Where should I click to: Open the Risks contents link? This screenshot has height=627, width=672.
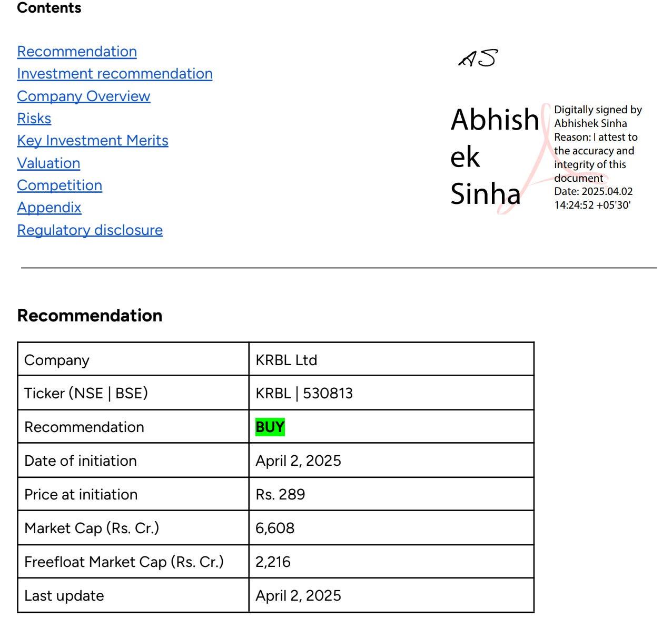[34, 119]
